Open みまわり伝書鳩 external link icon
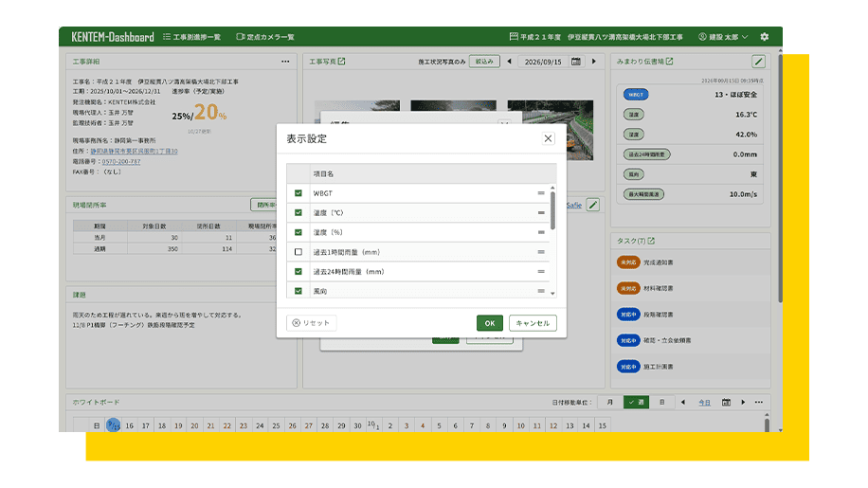Screen dimensions: 868x488 (669, 62)
